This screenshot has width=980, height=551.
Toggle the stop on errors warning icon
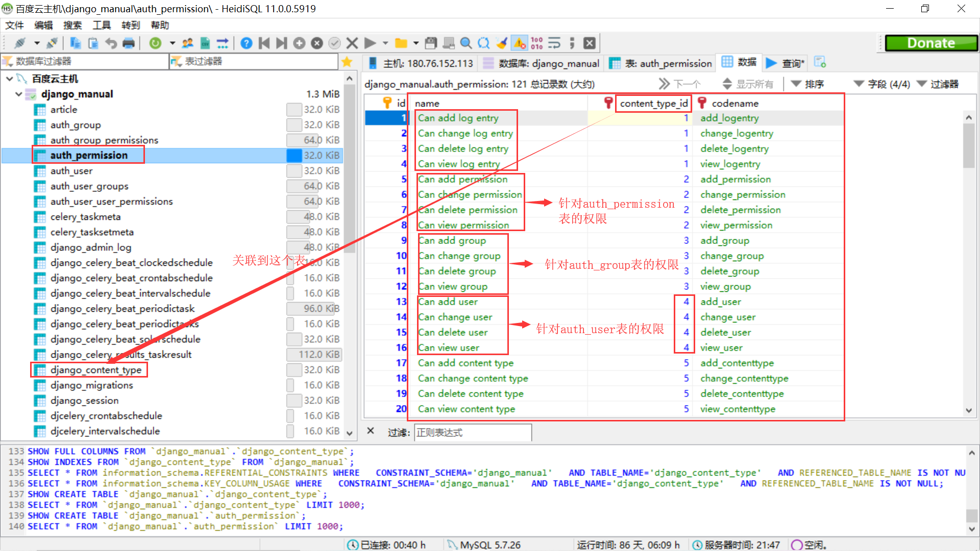[x=520, y=43]
